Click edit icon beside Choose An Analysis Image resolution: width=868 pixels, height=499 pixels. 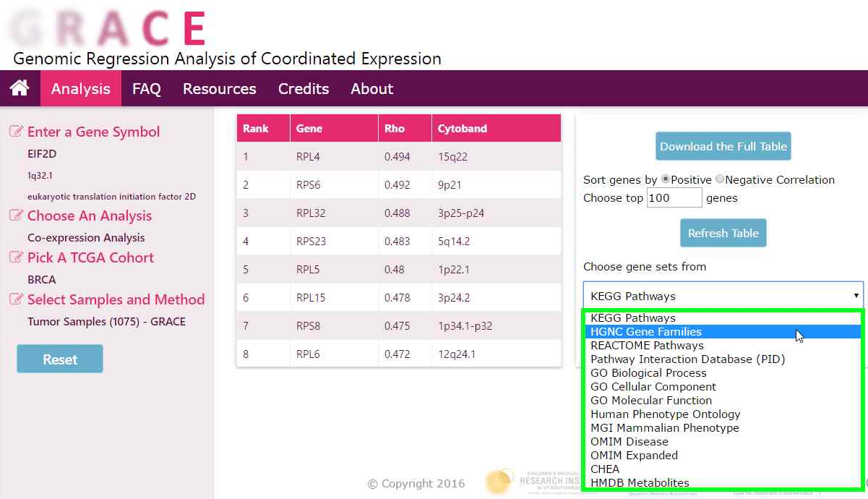(x=16, y=216)
